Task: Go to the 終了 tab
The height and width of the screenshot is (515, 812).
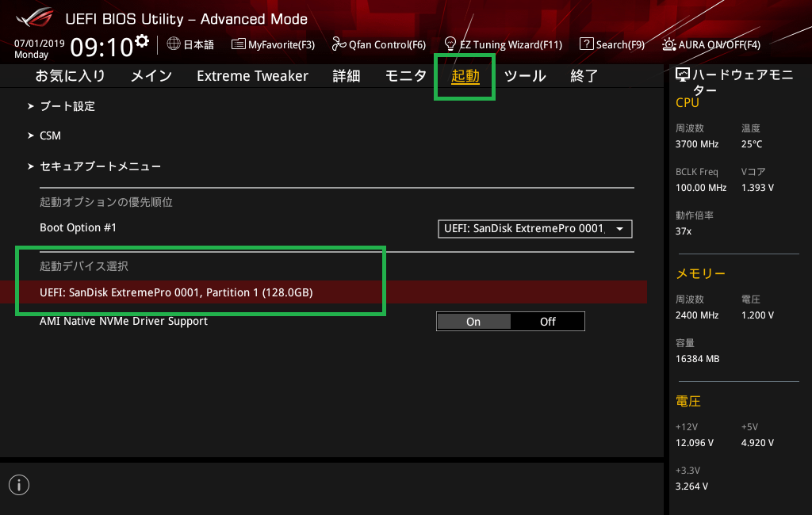Action: (x=584, y=76)
